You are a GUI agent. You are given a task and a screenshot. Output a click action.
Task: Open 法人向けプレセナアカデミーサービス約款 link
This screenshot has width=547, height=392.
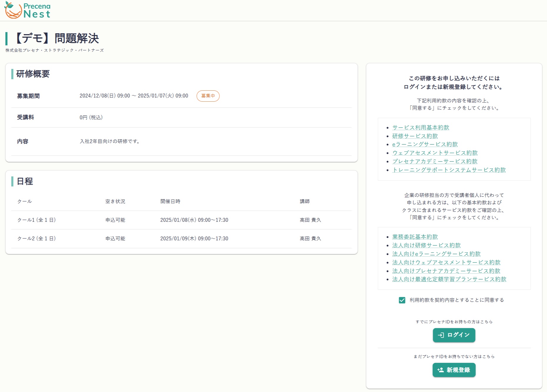tap(446, 271)
